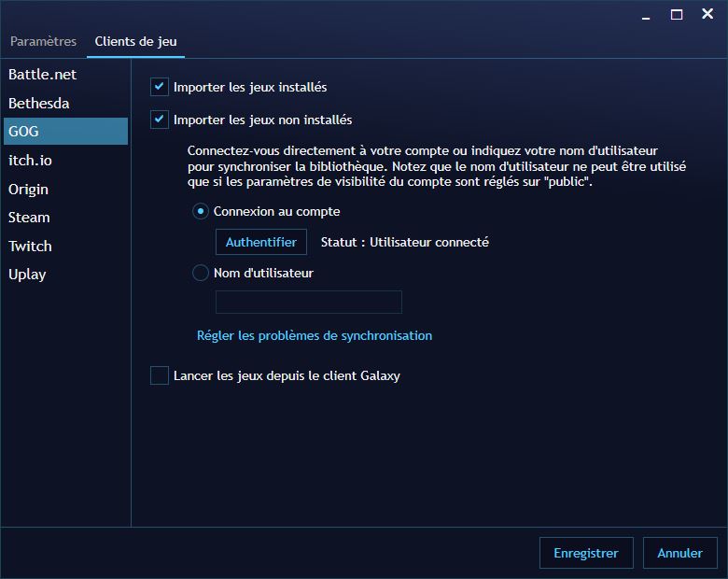Open Régler les problèmes de synchronisation link
The width and height of the screenshot is (728, 579).
(315, 335)
